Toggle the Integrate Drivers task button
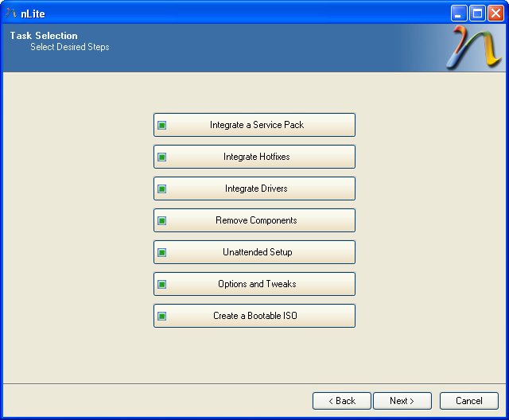 (256, 189)
